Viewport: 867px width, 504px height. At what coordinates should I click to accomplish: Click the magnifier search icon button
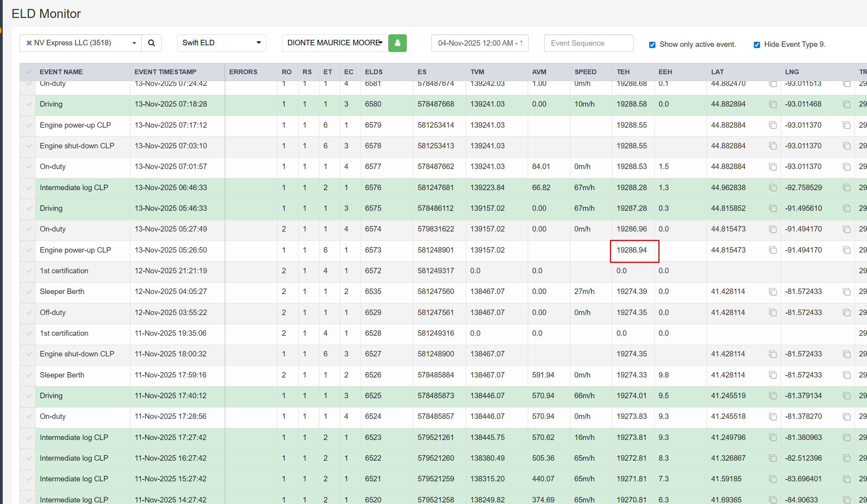pyautogui.click(x=151, y=43)
